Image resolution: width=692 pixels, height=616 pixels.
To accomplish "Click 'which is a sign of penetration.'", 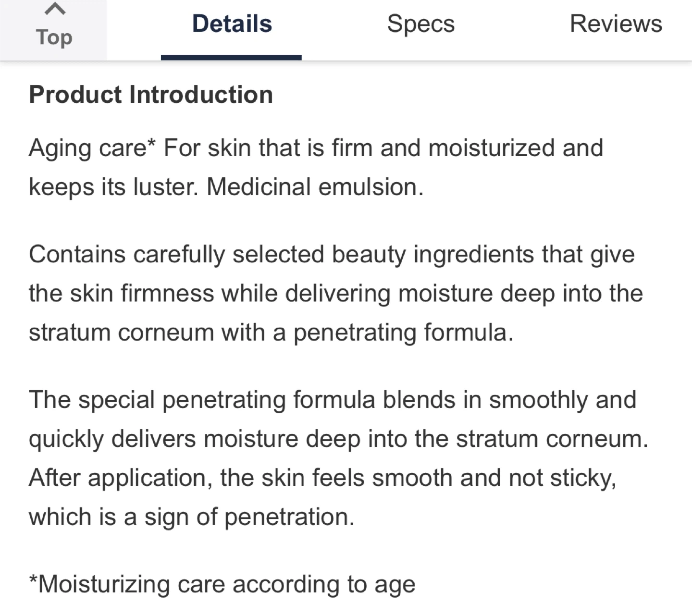I will pyautogui.click(x=191, y=517).
